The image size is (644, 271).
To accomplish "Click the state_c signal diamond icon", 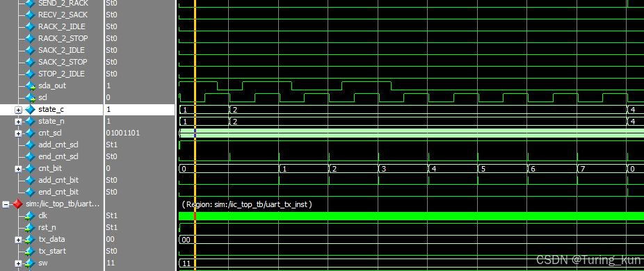I will (30, 110).
